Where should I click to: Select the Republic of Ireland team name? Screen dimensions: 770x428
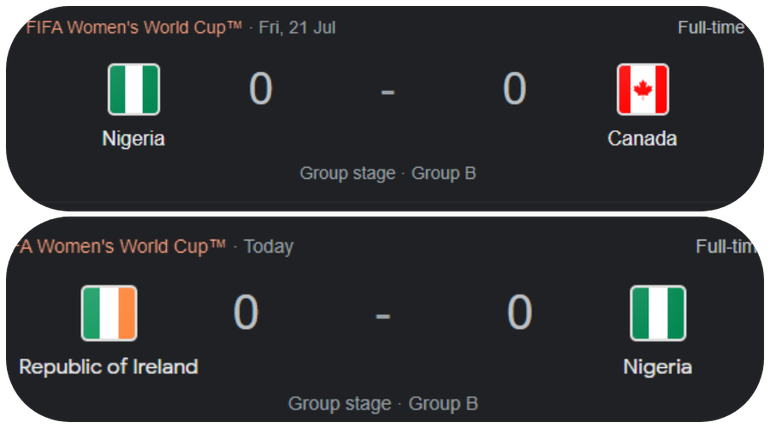pos(109,367)
